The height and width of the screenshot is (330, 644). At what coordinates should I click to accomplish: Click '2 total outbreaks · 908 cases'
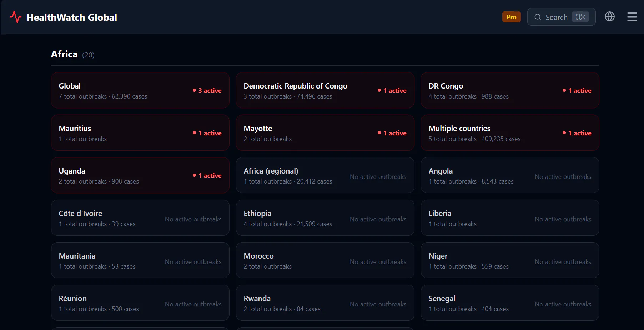(x=99, y=181)
